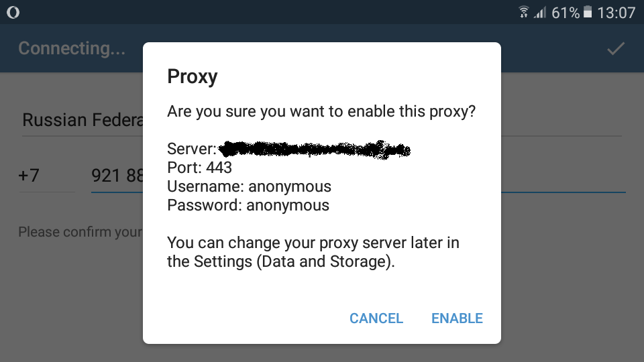Tap the 'Please confirm your' text behind the dialog
Image resolution: width=644 pixels, height=362 pixels.
[x=80, y=232]
